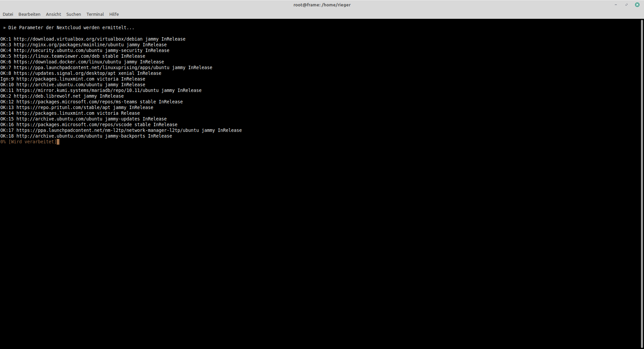Open the Terminal menu

pos(95,14)
